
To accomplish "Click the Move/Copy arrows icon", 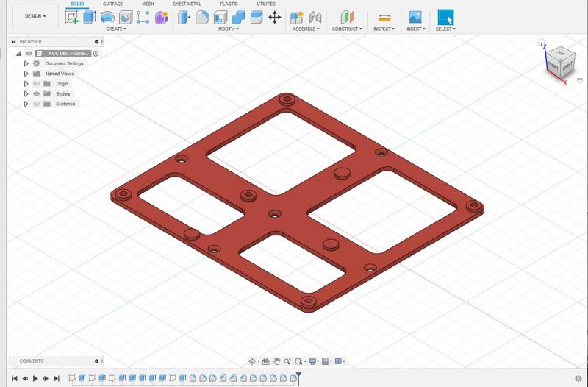I will click(274, 17).
